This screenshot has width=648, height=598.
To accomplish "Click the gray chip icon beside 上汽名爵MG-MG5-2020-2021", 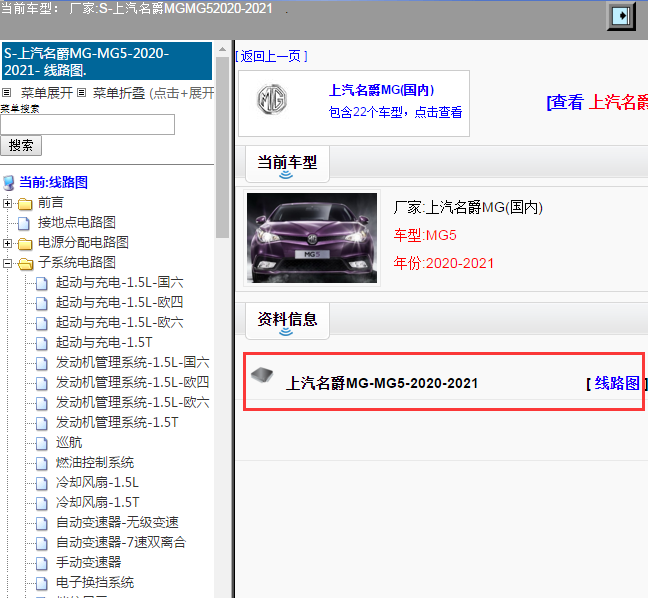I will (x=262, y=374).
